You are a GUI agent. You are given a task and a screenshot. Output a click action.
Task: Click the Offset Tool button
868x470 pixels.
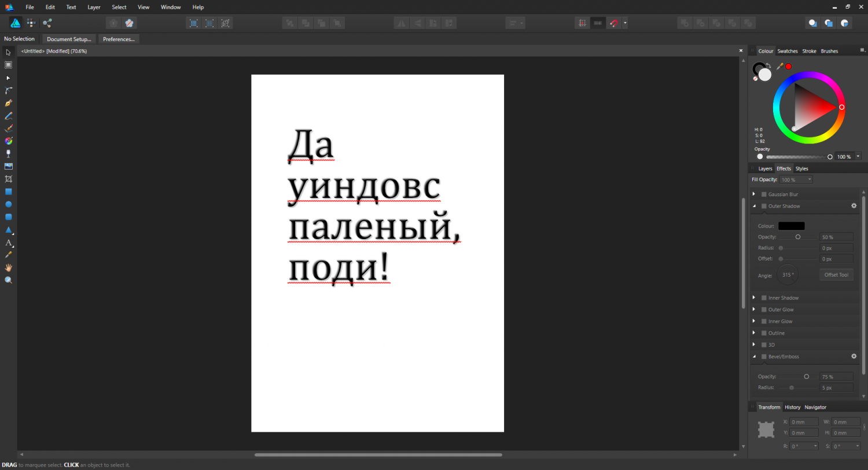click(x=836, y=274)
